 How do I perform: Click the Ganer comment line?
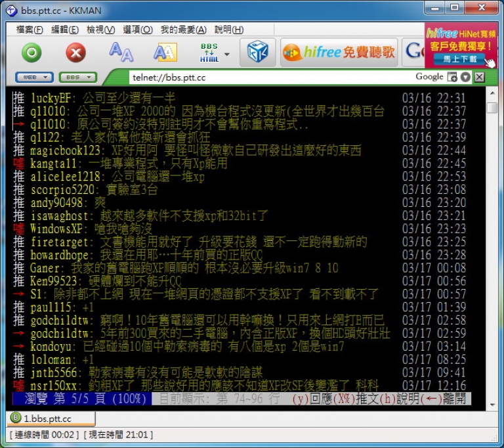point(239,268)
